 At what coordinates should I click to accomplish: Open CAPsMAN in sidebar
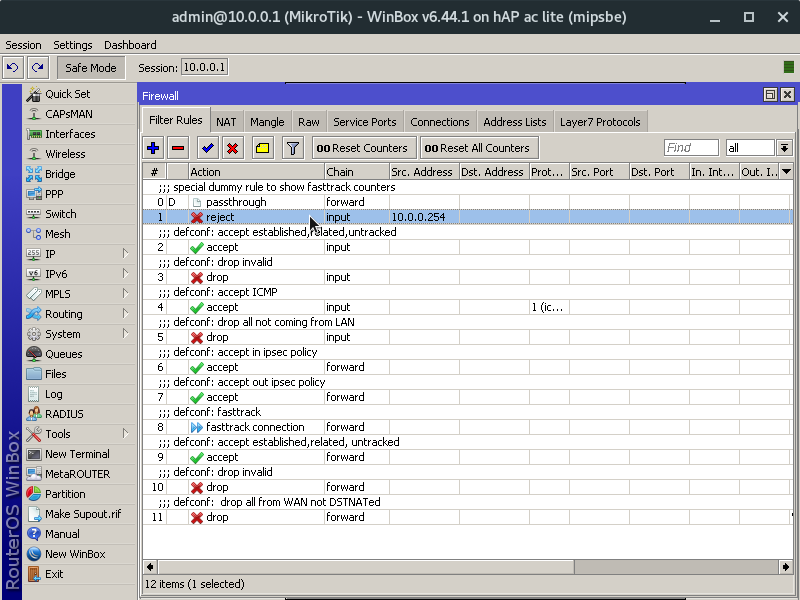tap(80, 114)
